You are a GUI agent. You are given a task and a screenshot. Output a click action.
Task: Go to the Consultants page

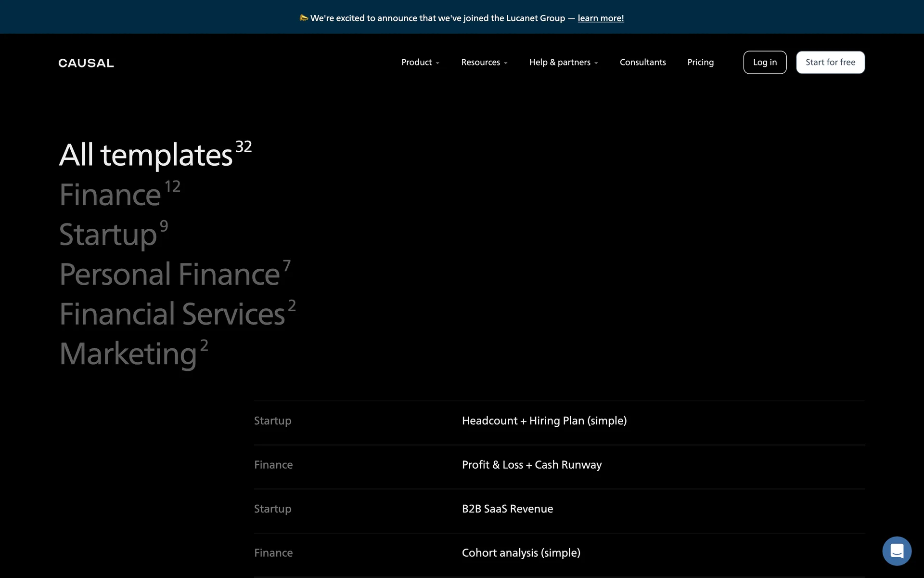point(642,62)
